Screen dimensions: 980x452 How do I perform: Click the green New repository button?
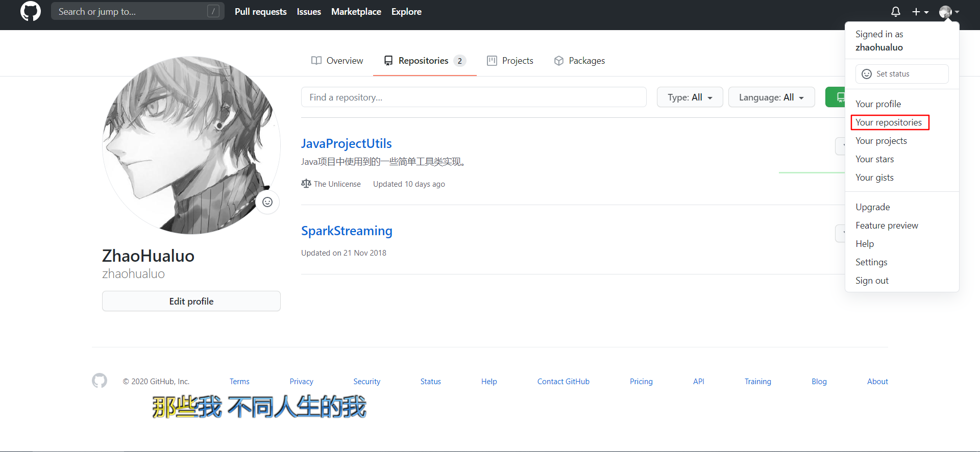pos(836,97)
